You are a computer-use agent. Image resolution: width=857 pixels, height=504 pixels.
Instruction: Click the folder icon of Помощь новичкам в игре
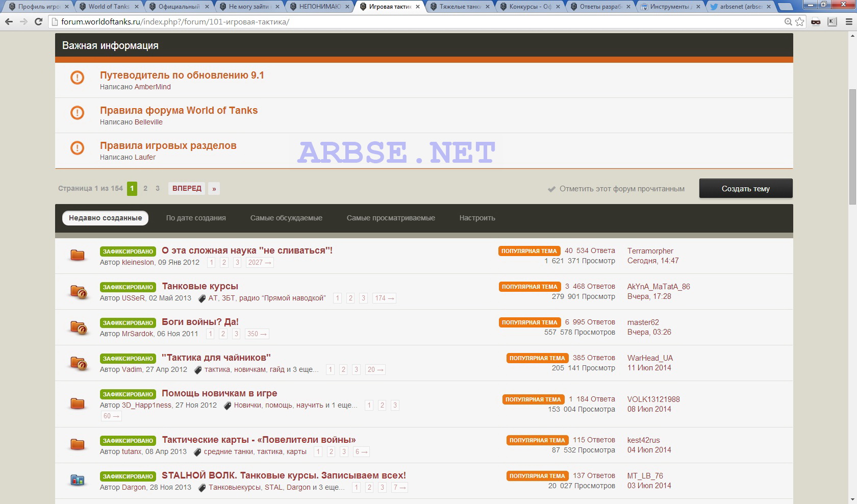[x=78, y=404]
